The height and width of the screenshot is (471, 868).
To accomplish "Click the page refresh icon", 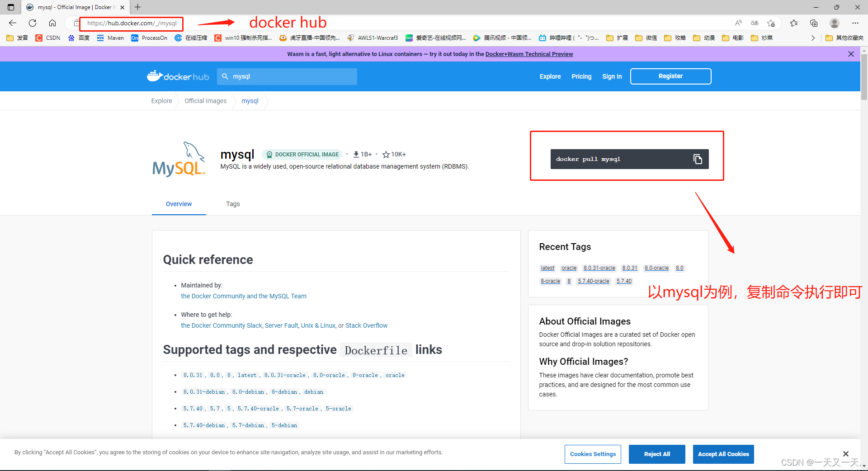I will tap(32, 23).
